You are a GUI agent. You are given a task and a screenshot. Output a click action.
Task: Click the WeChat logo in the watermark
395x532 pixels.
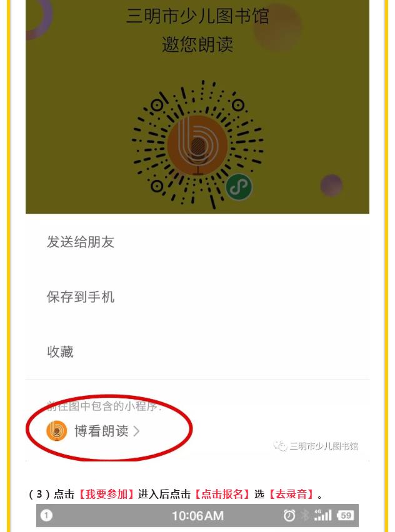(x=280, y=446)
